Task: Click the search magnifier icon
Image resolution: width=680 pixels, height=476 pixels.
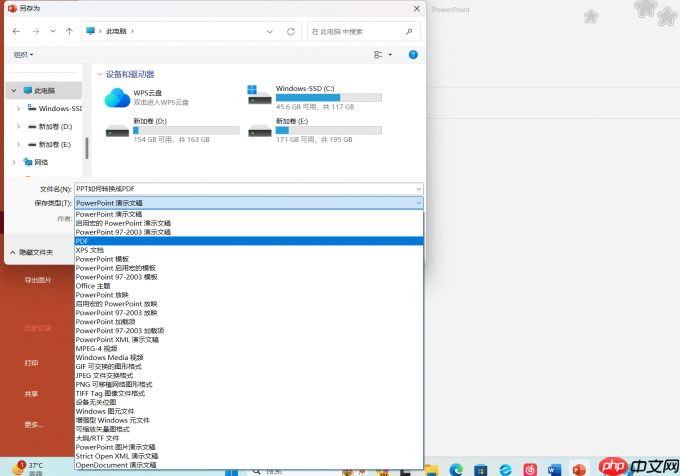Action: coord(409,31)
